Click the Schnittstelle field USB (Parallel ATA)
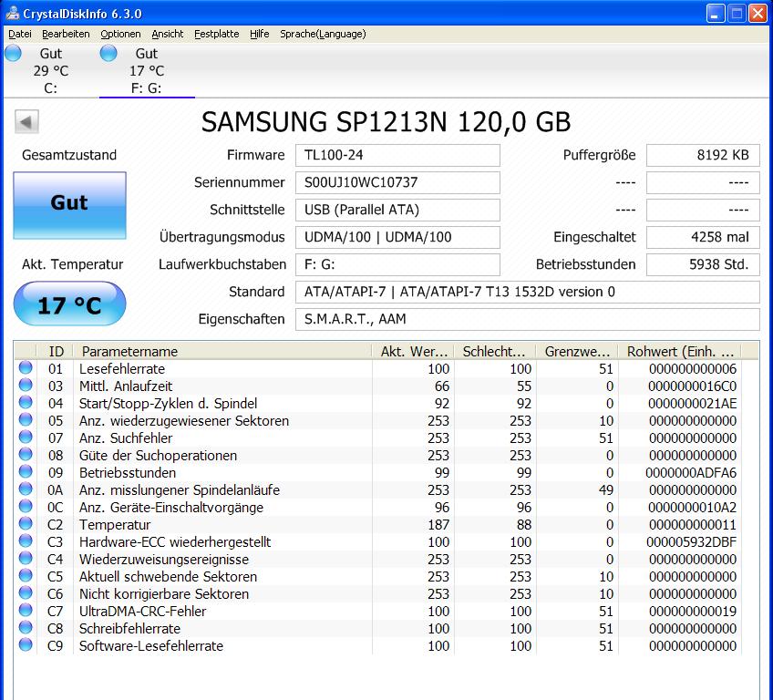 [397, 210]
